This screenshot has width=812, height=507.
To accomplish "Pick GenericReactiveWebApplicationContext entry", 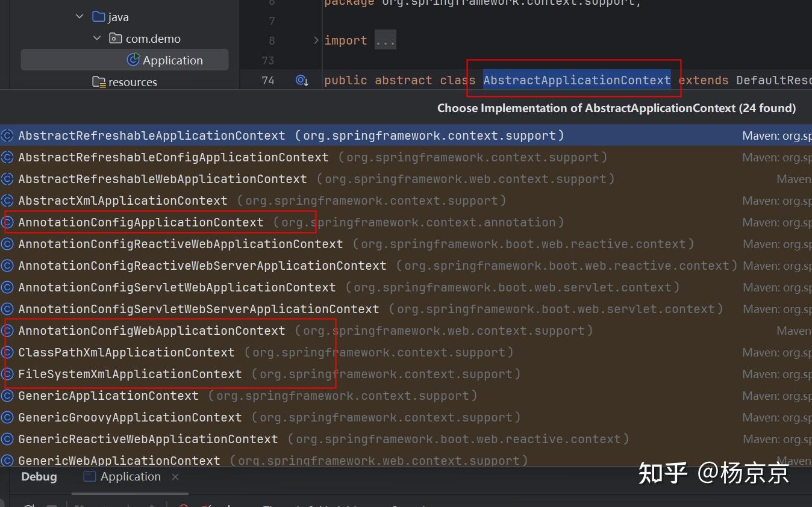I will [x=406, y=439].
